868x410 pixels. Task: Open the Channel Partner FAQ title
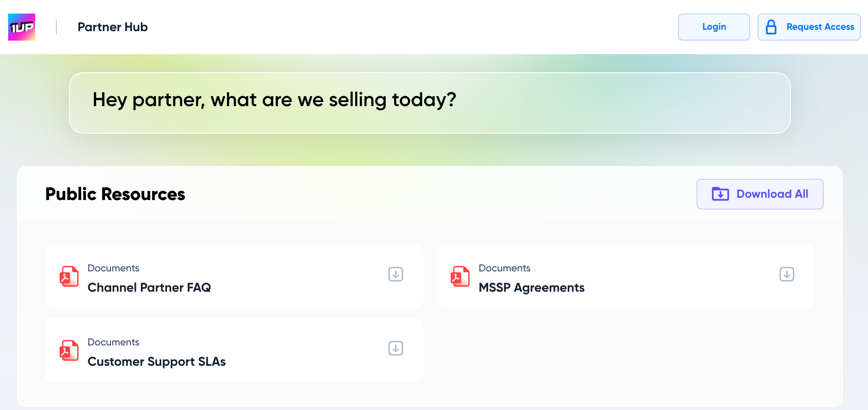coord(149,288)
